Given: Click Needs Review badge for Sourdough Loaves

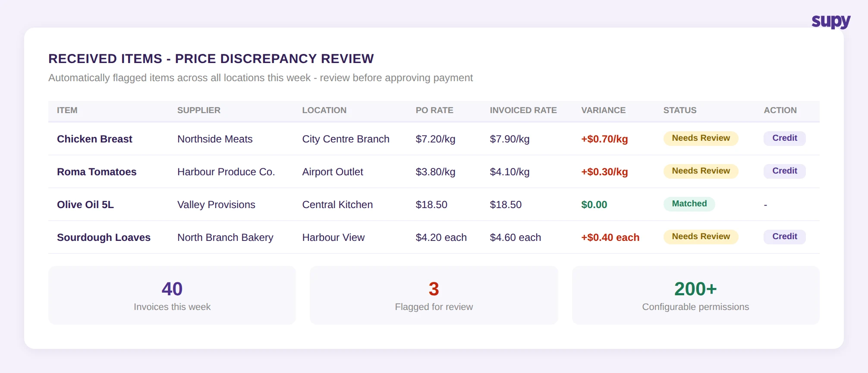Looking at the screenshot, I should (701, 237).
